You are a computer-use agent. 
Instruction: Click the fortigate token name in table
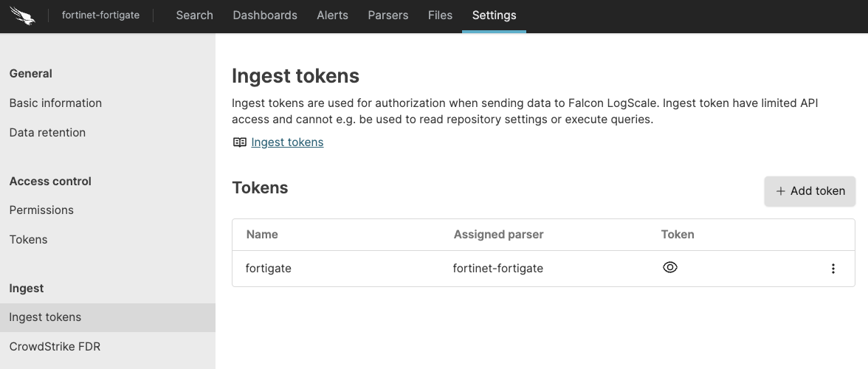(x=269, y=269)
